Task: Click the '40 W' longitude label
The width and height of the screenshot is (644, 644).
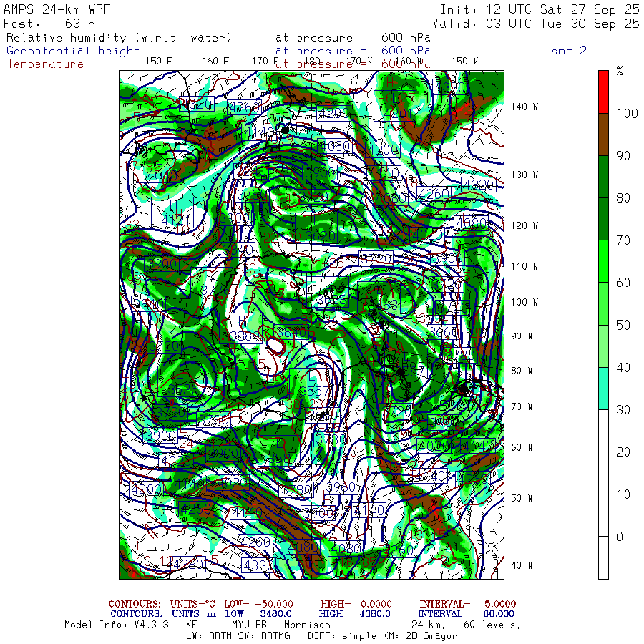Action: click(524, 565)
